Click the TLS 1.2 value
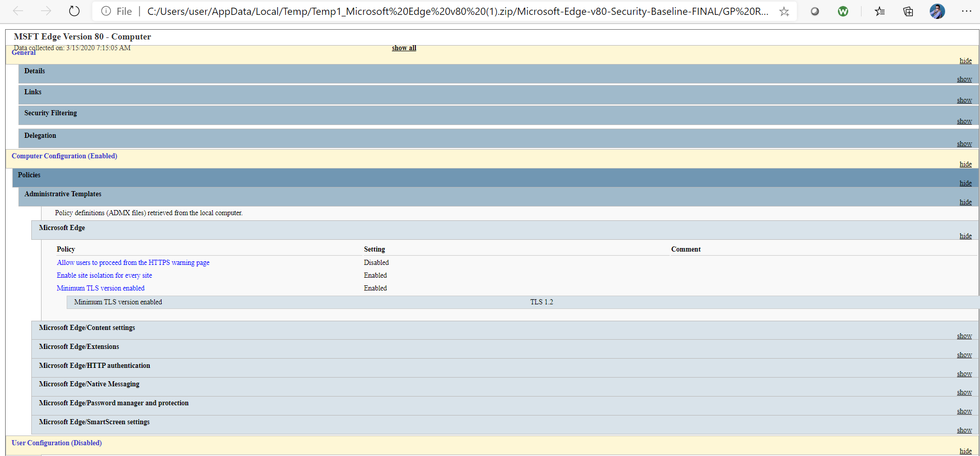This screenshot has height=456, width=980. [x=542, y=302]
